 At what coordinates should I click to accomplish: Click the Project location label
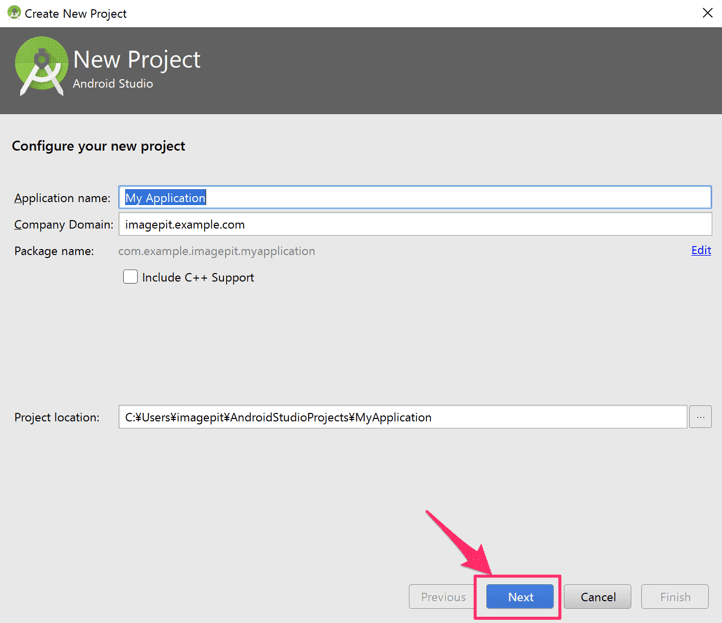(57, 417)
